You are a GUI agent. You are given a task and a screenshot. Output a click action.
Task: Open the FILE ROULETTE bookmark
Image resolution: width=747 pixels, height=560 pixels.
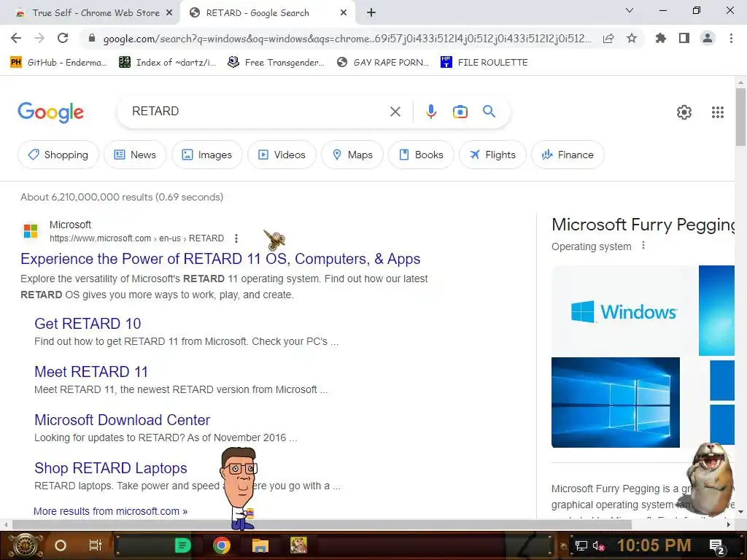pyautogui.click(x=484, y=63)
